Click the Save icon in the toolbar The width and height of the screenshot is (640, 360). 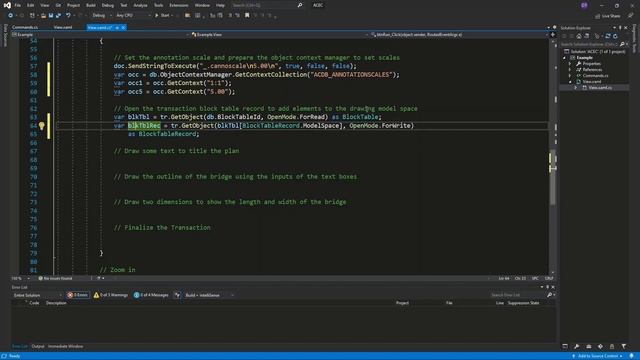[51, 16]
